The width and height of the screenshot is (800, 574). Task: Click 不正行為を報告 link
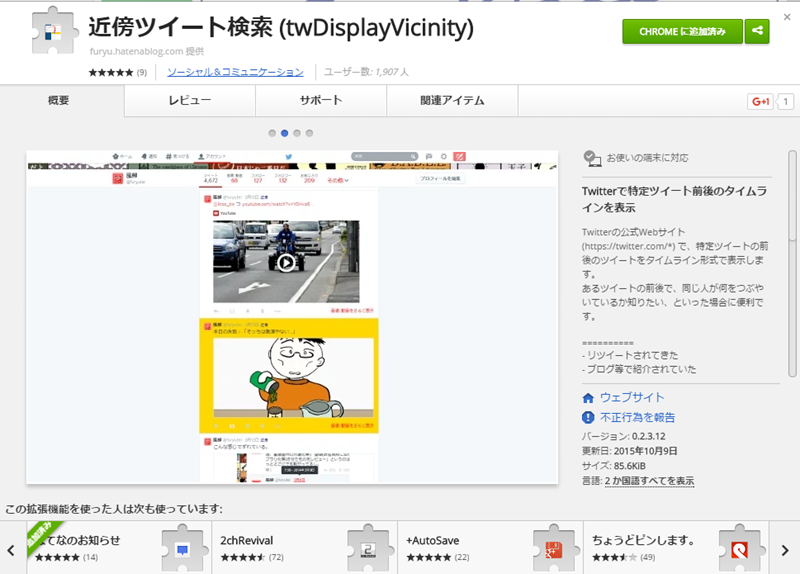coord(637,417)
